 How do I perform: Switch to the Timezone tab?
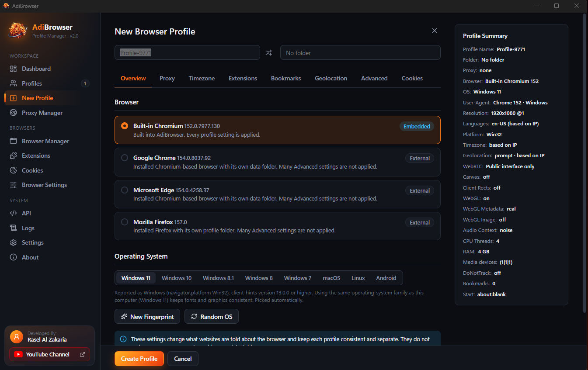coord(202,78)
